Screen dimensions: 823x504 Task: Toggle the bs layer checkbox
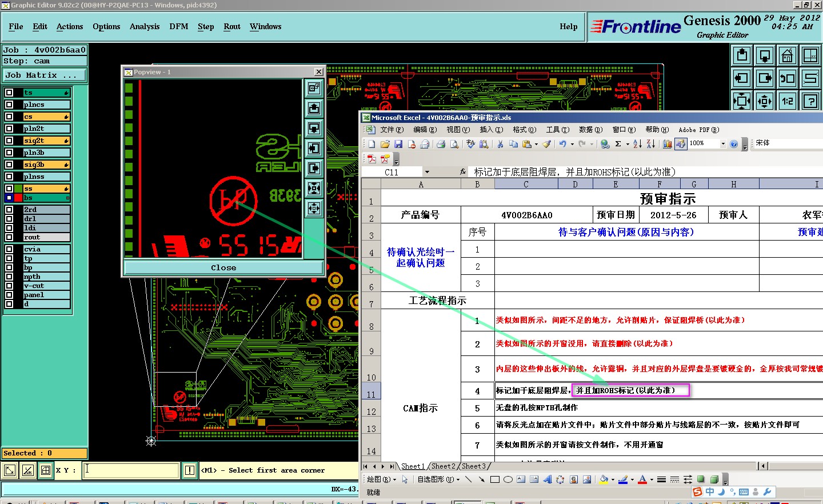pos(9,198)
